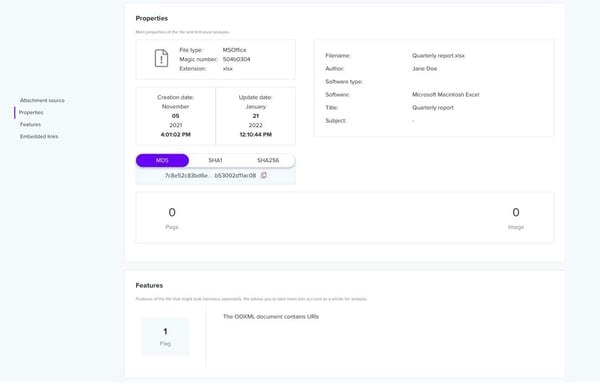600x384 pixels.
Task: Switch to the SHA1 hash tab
Action: click(x=215, y=160)
